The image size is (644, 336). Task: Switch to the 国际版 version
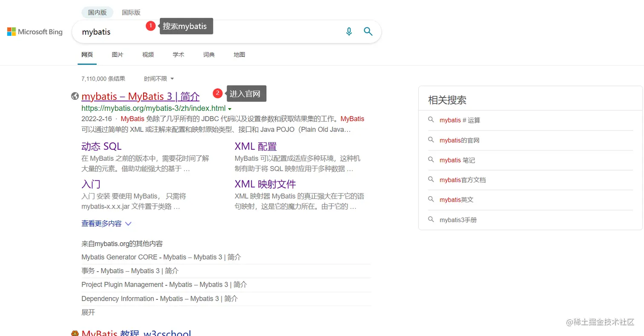131,12
